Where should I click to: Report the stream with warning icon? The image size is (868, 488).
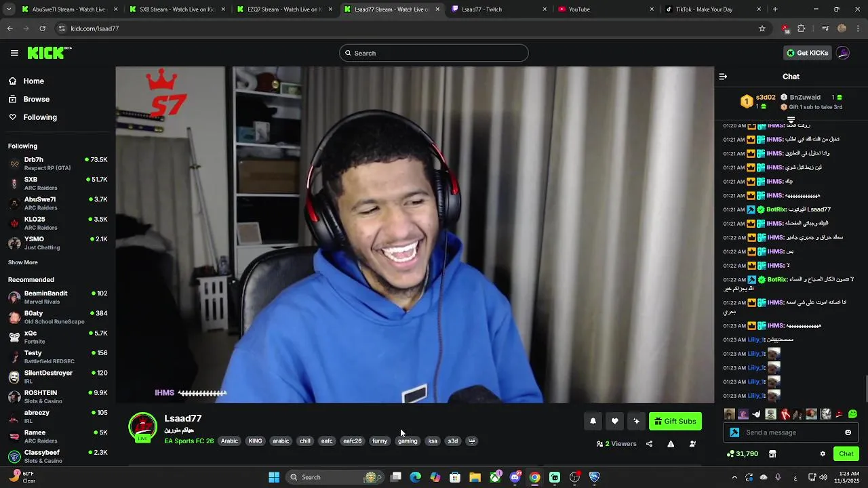point(671,444)
